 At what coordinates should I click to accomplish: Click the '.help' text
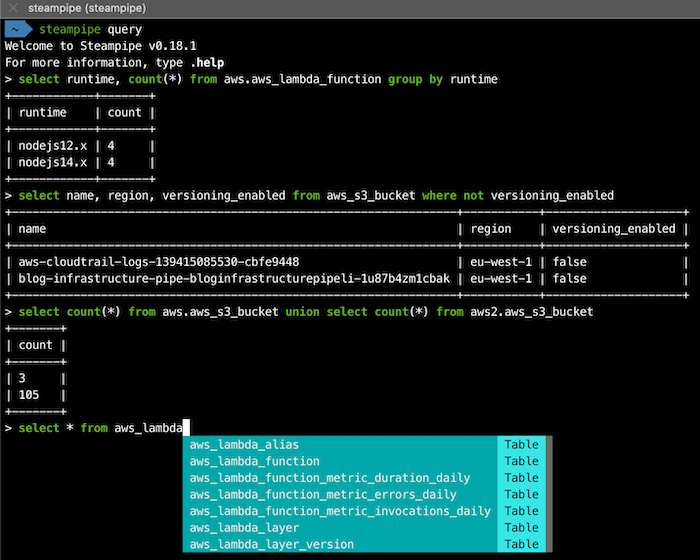point(207,63)
